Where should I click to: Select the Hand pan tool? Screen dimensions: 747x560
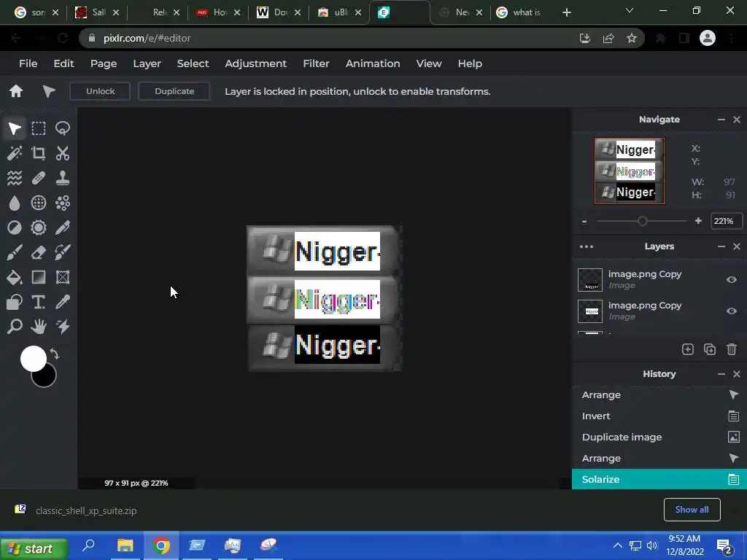pos(39,327)
